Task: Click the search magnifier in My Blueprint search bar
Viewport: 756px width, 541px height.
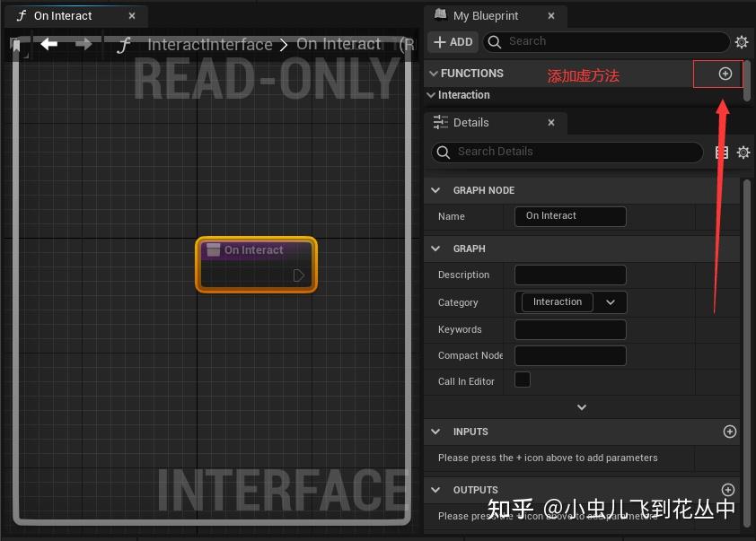Action: [494, 41]
